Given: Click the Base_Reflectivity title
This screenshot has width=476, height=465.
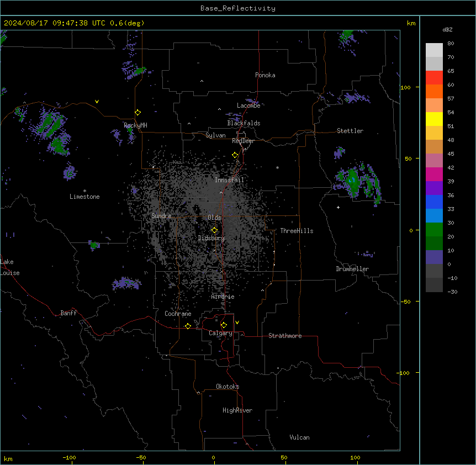Looking at the screenshot, I should point(238,8).
